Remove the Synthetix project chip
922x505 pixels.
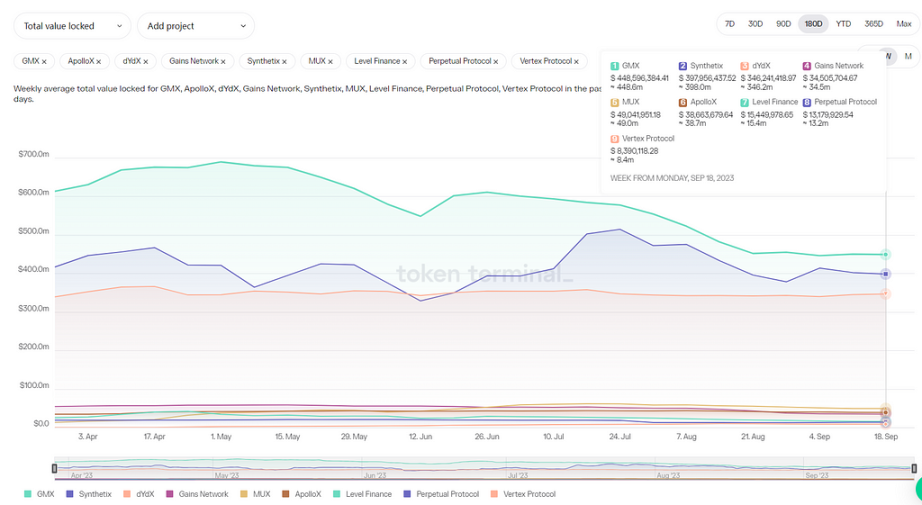[285, 62]
